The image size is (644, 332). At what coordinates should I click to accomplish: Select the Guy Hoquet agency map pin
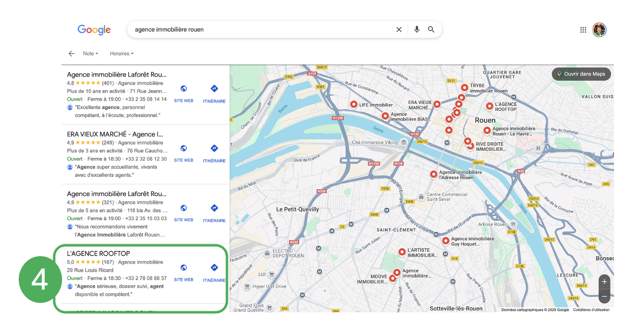click(446, 241)
